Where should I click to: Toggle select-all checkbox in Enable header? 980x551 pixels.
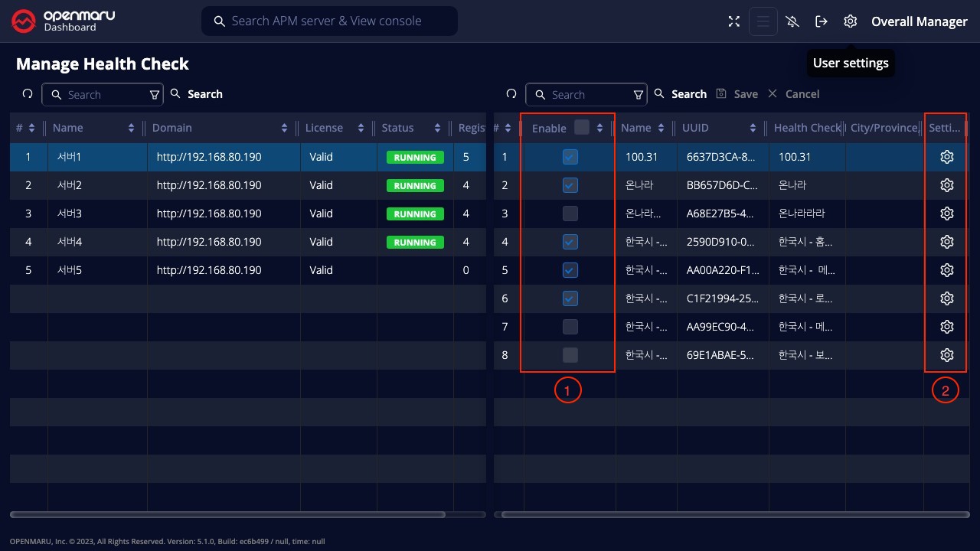click(582, 127)
